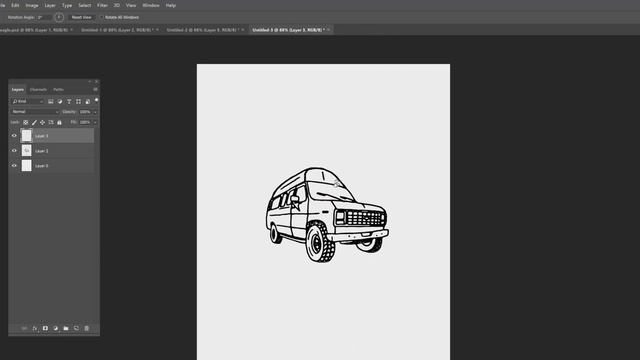This screenshot has height=360, width=640.
Task: Filter layers by type layers icon
Action: point(69,101)
